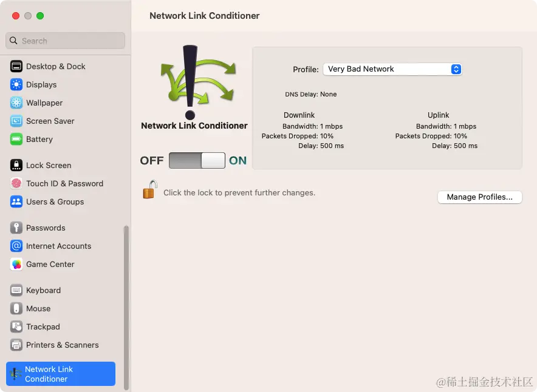Click the Desktop & Dock sidebar icon

(x=16, y=66)
